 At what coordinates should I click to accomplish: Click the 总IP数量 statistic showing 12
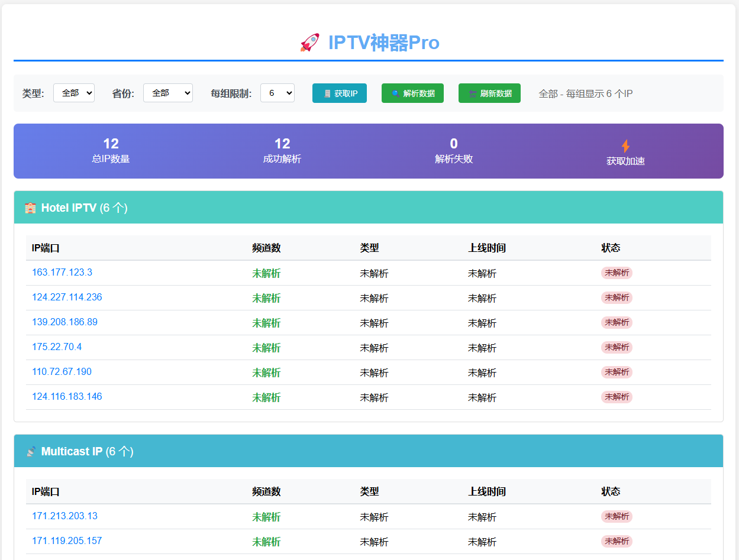[111, 150]
